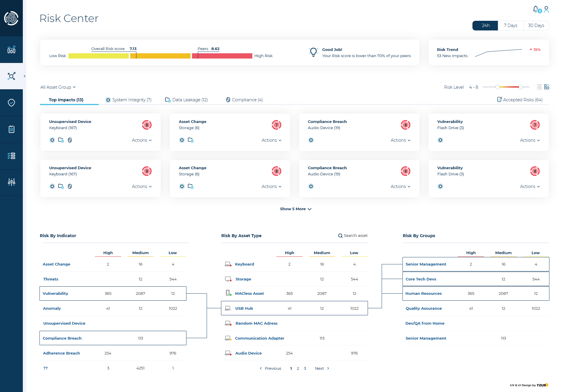562x392 pixels.
Task: Open the clipboard report sidebar icon
Action: pos(11,129)
